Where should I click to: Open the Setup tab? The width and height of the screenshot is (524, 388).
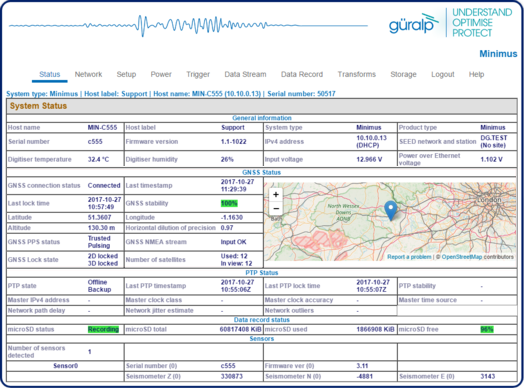pos(126,74)
